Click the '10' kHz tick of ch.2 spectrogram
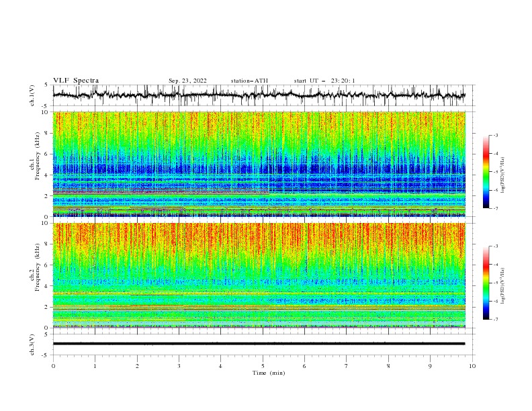532x411 pixels. pyautogui.click(x=46, y=223)
